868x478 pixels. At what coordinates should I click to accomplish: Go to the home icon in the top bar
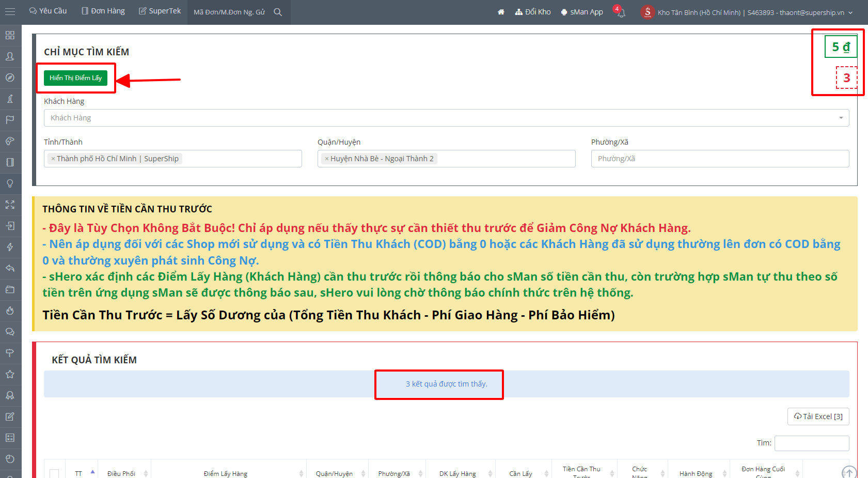pyautogui.click(x=501, y=12)
